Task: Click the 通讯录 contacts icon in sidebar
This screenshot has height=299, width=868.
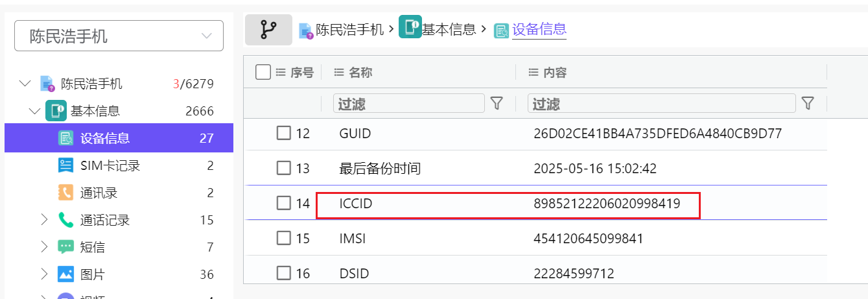Action: click(x=65, y=193)
